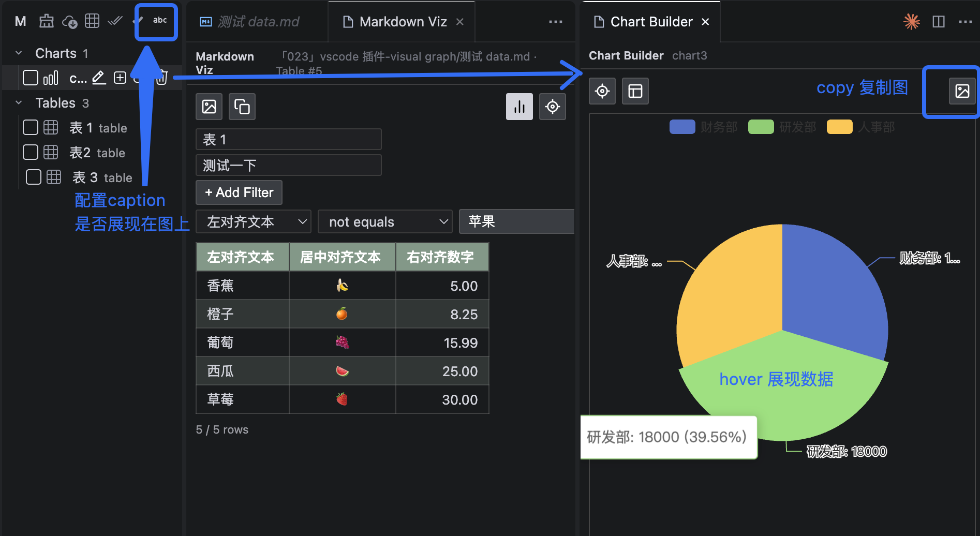Screen dimensions: 980x536
Task: Click the 5 / 5 rows status text
Action: point(222,429)
